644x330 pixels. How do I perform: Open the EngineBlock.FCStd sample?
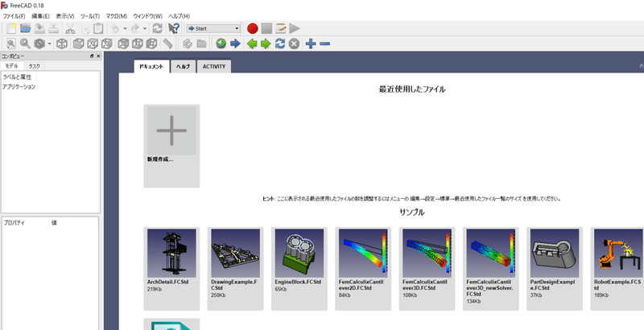coord(299,269)
